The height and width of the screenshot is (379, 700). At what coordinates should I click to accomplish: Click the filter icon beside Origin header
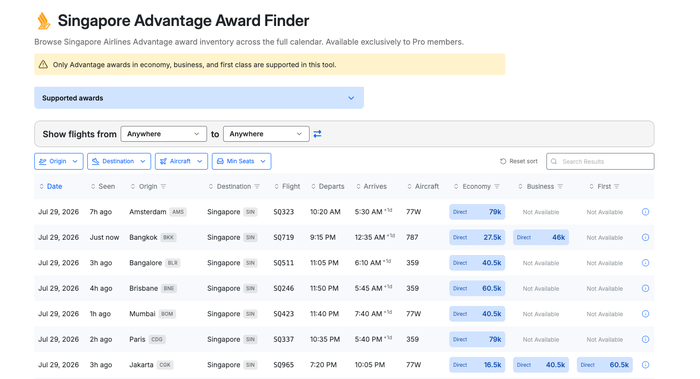click(163, 187)
